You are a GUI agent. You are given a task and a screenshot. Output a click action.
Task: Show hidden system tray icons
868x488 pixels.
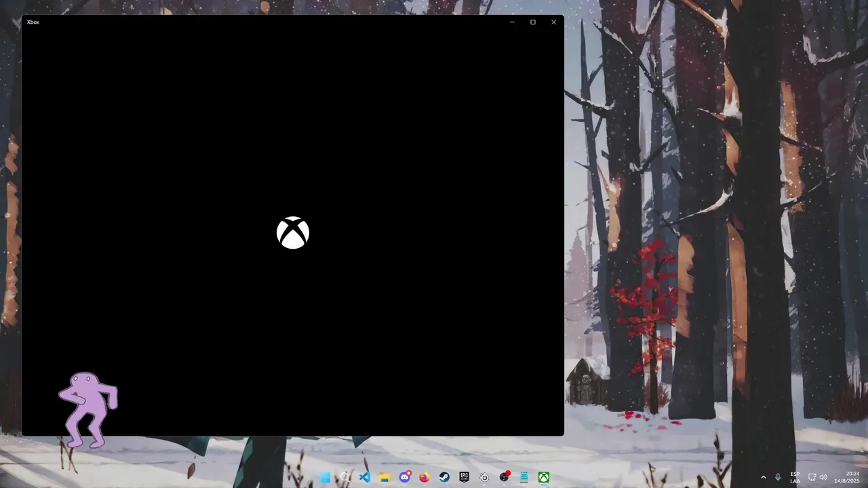pyautogui.click(x=764, y=477)
